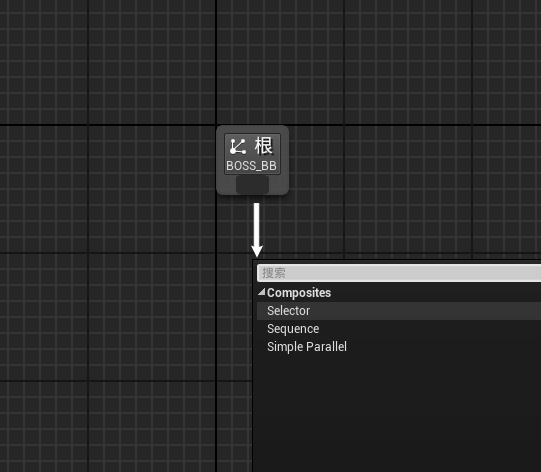
Task: Select the 根 BOSS_BB root node
Action: pyautogui.click(x=252, y=160)
